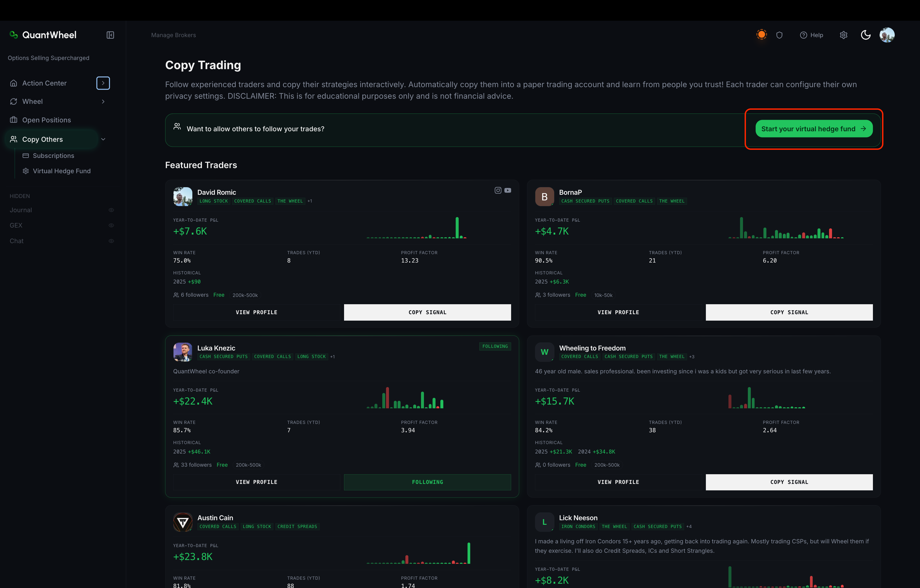Click the 33 followers count

click(193, 465)
